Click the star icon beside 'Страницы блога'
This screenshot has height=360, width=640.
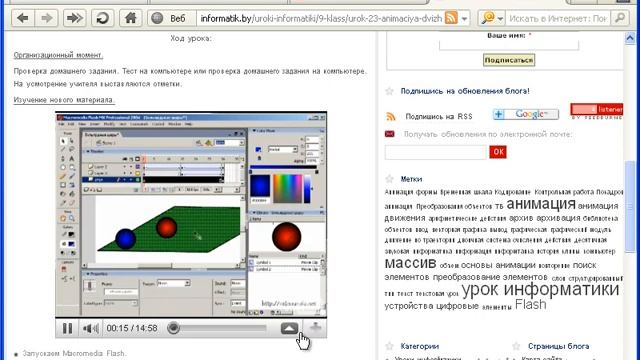516,346
